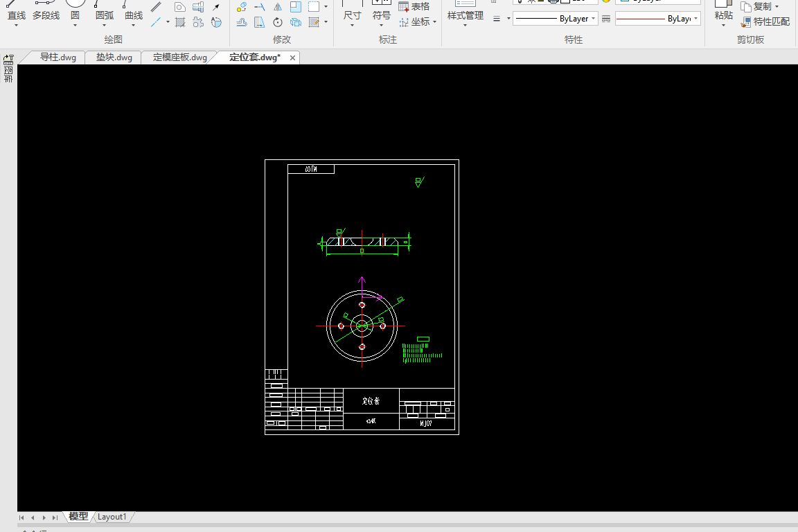Click the 样式管理 style manager button
Image resolution: width=798 pixels, height=532 pixels.
tap(465, 15)
